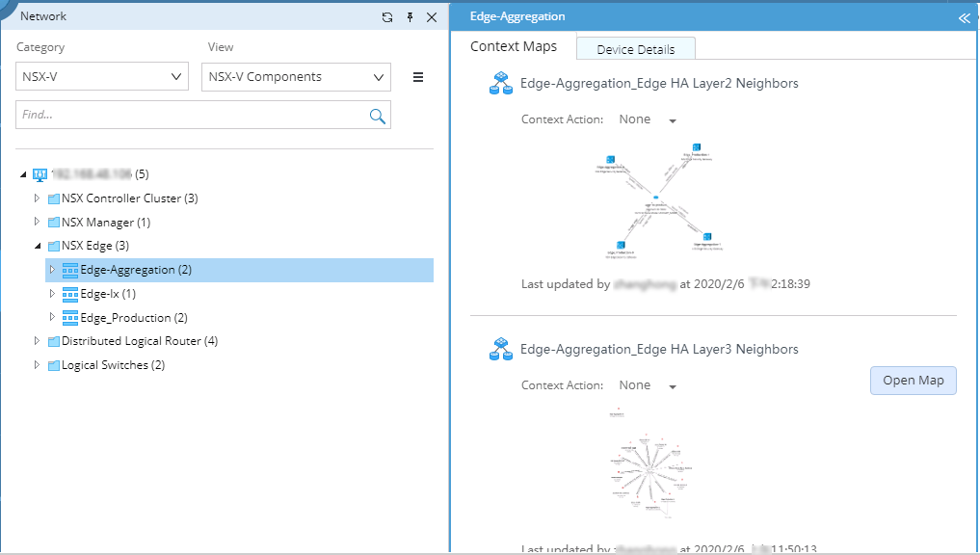Expand NSX Controller Cluster folder
This screenshot has width=980, height=555.
coord(37,198)
